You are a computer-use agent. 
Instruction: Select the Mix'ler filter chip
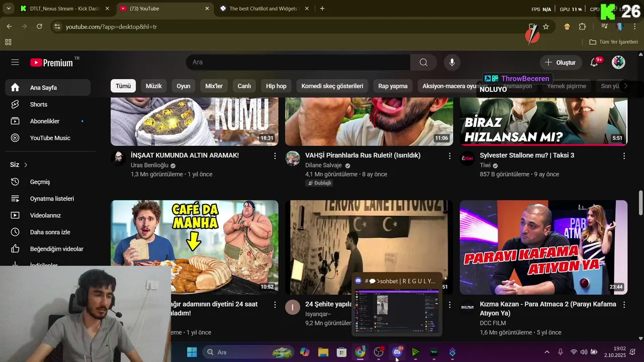point(214,86)
